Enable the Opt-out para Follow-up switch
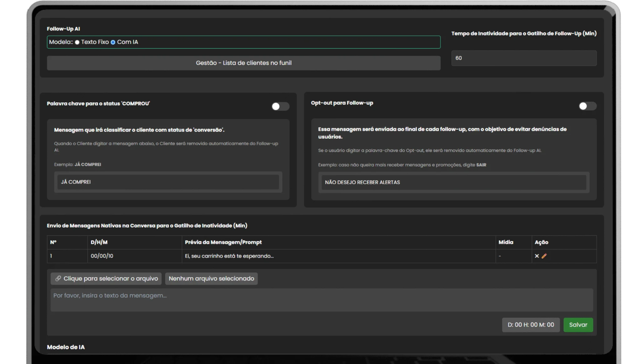This screenshot has width=641, height=364. (587, 106)
